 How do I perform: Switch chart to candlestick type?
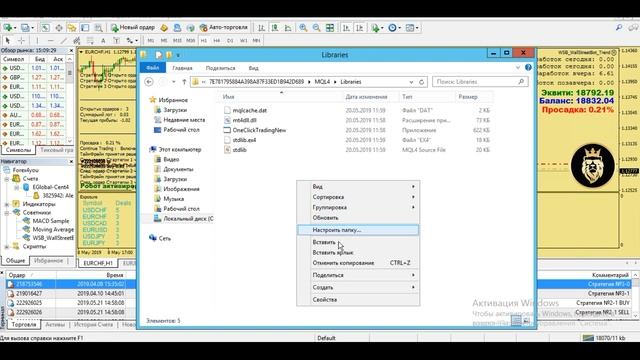[x=275, y=28]
